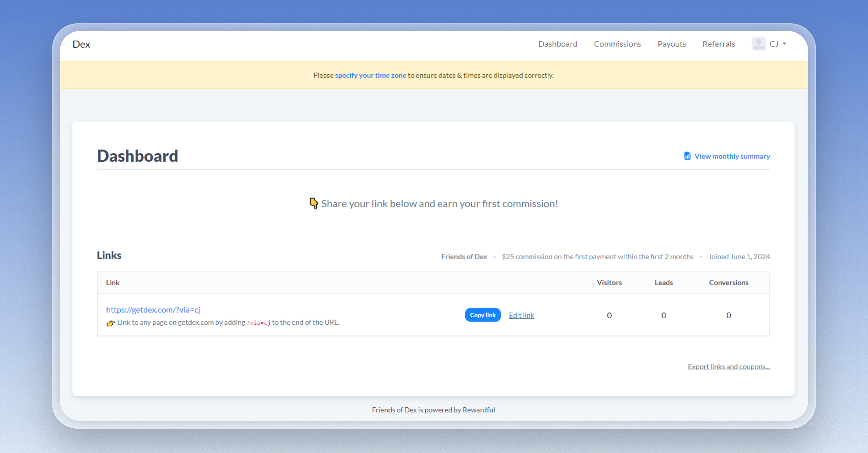
Task: Expand the CJ account dropdown arrow
Action: tap(784, 44)
